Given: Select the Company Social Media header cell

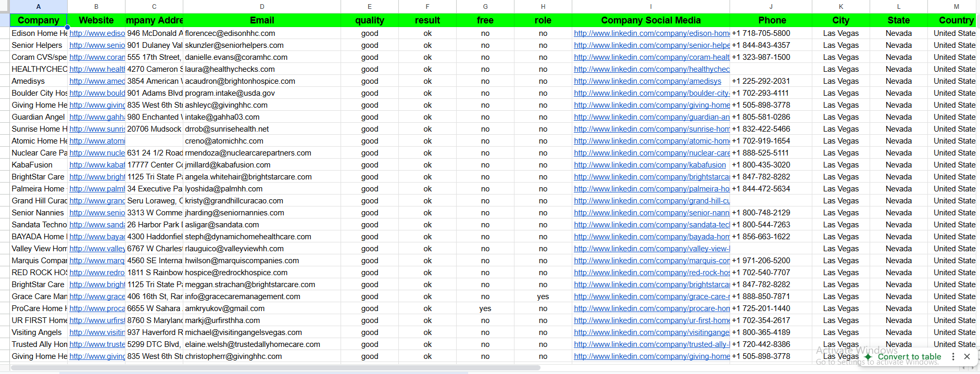Looking at the screenshot, I should click(x=651, y=20).
